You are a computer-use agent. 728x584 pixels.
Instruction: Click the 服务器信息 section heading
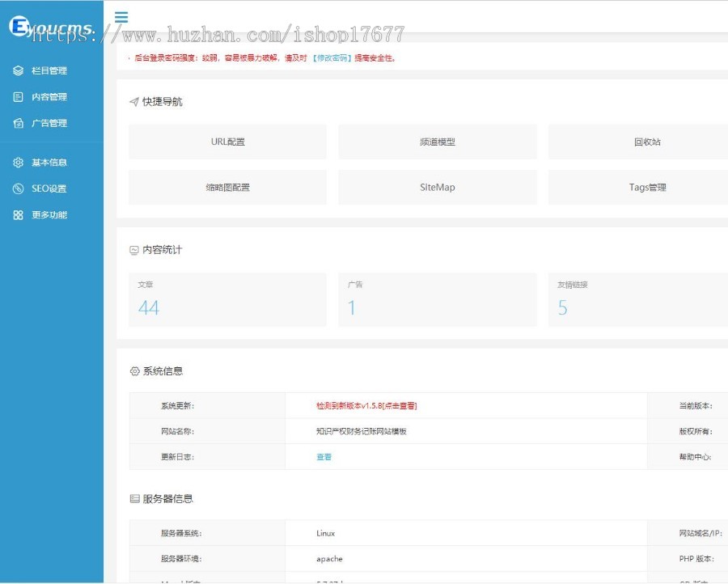(167, 499)
